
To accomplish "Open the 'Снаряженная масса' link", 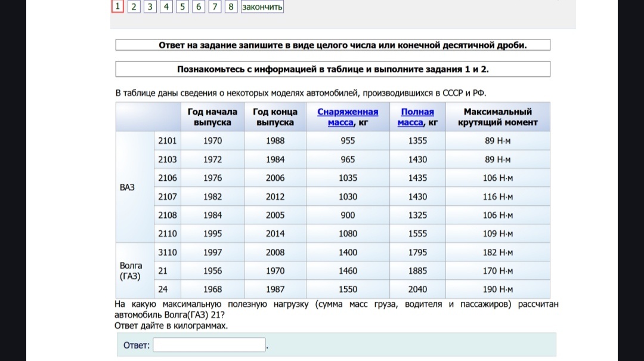I will [348, 117].
